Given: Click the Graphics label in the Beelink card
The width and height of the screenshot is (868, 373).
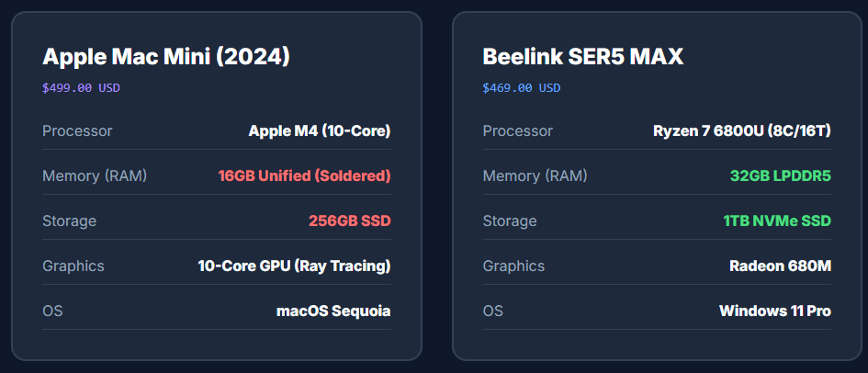Looking at the screenshot, I should [513, 266].
